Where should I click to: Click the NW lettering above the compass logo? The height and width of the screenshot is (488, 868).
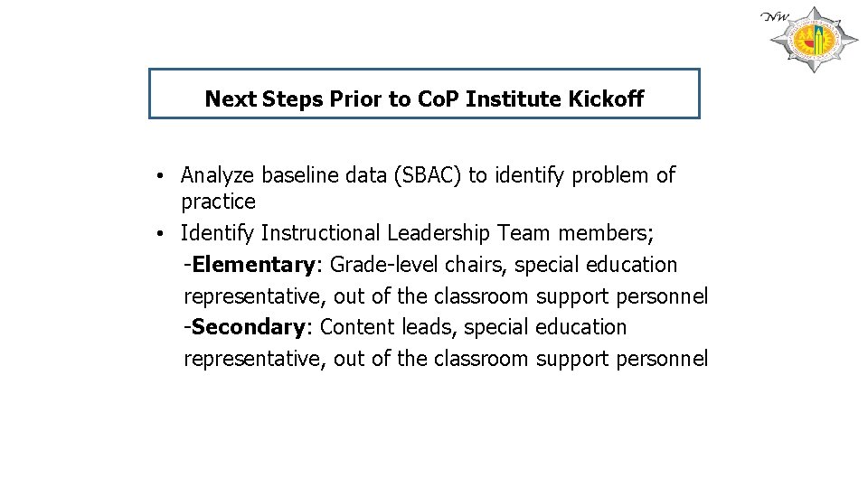coord(774,16)
